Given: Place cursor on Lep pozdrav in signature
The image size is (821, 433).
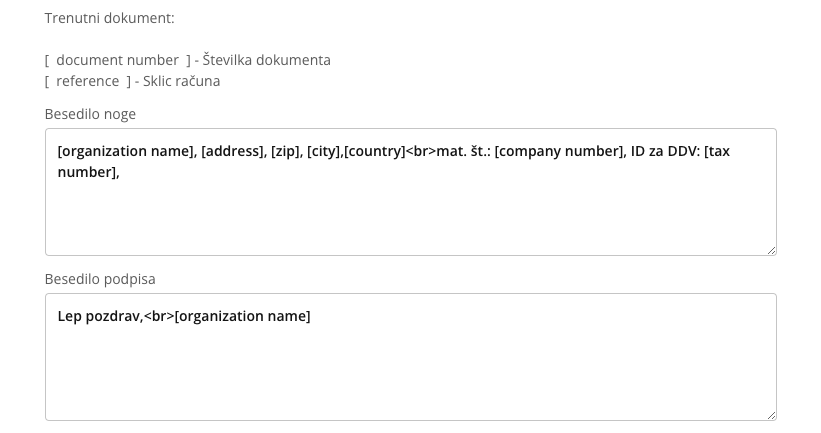Looking at the screenshot, I should click(x=101, y=316).
